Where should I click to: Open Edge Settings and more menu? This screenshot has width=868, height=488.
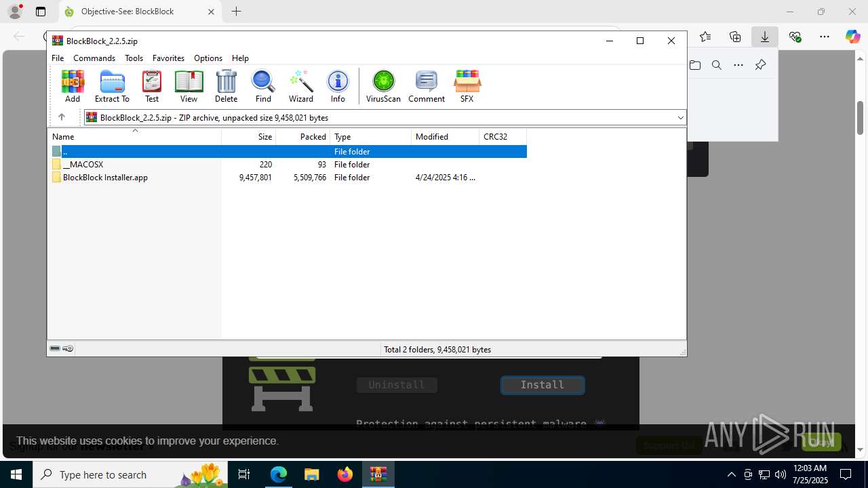[825, 37]
